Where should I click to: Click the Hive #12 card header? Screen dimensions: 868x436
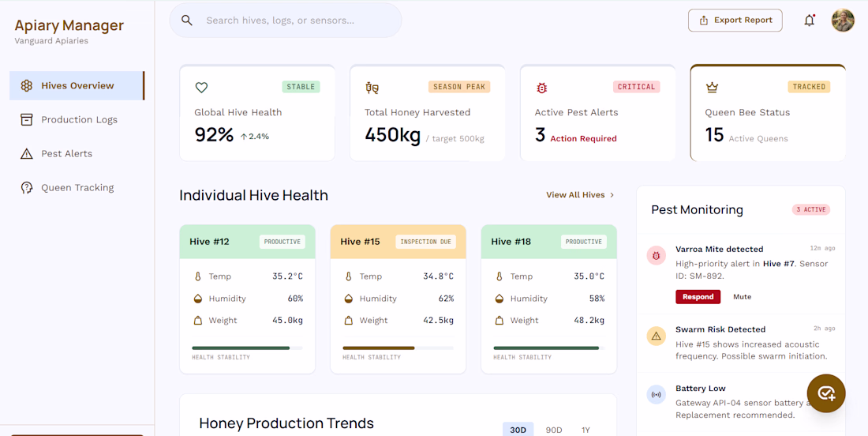(x=248, y=242)
